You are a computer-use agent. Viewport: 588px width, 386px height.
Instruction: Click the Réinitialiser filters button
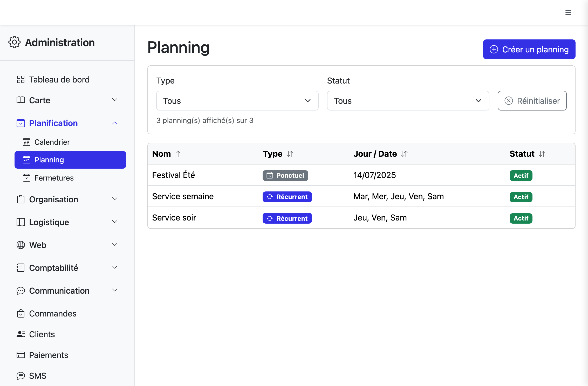point(532,101)
